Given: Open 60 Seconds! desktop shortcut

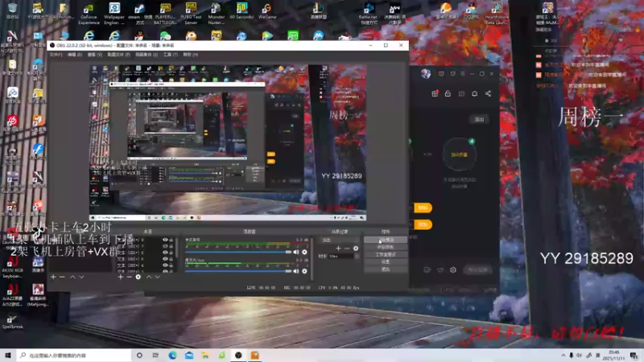Looking at the screenshot, I should tap(242, 11).
